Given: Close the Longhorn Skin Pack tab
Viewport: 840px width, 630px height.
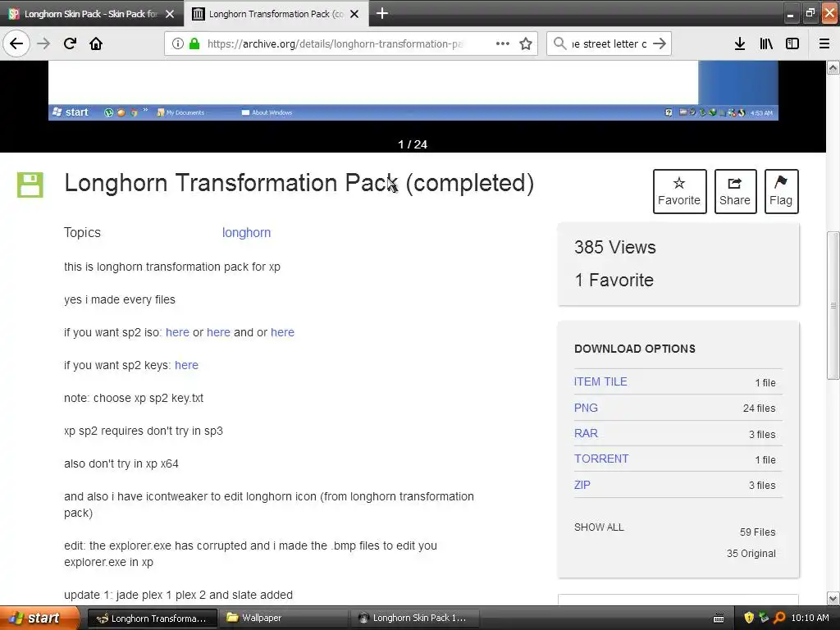Looking at the screenshot, I should pyautogui.click(x=170, y=14).
